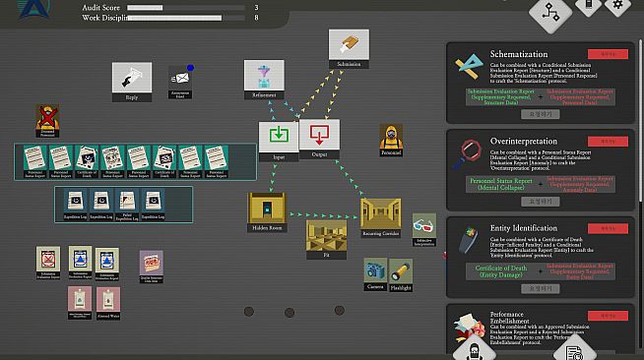
Task: Select the Personnel hazmat figure card
Action: pos(391,141)
